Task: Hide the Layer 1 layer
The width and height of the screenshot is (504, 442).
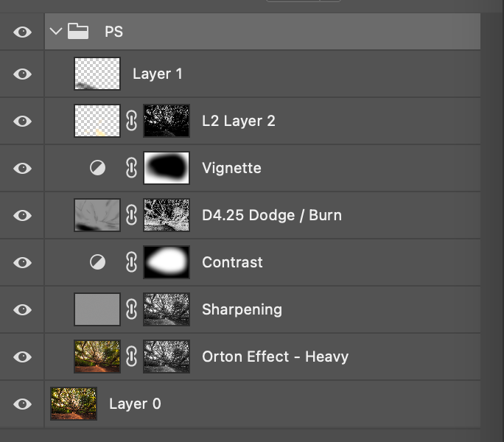Action: tap(23, 74)
